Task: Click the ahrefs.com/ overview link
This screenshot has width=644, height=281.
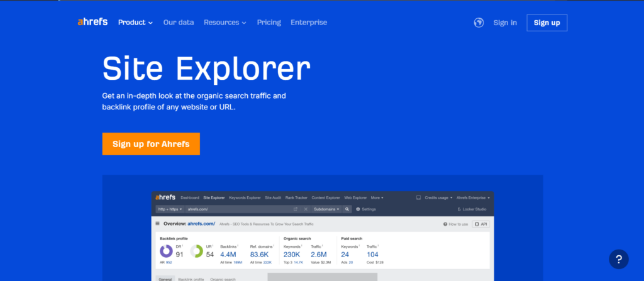Action: (201, 224)
